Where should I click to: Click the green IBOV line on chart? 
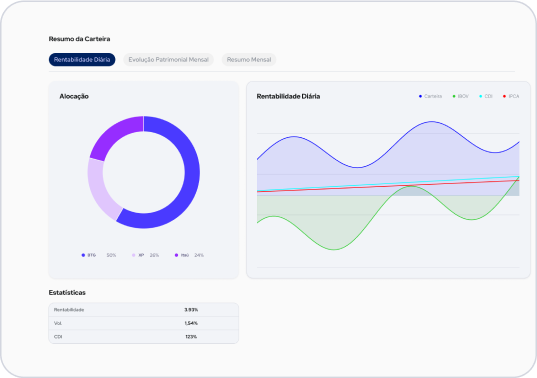[333, 249]
